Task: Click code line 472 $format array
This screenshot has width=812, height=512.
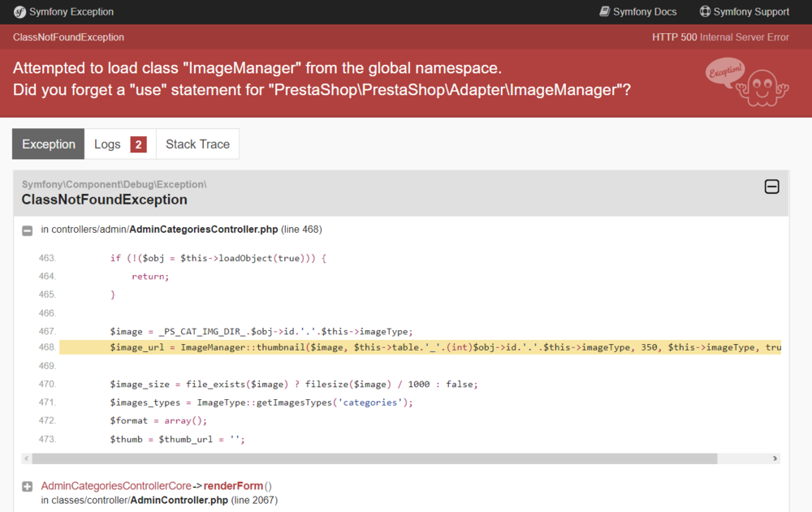Action: click(158, 420)
